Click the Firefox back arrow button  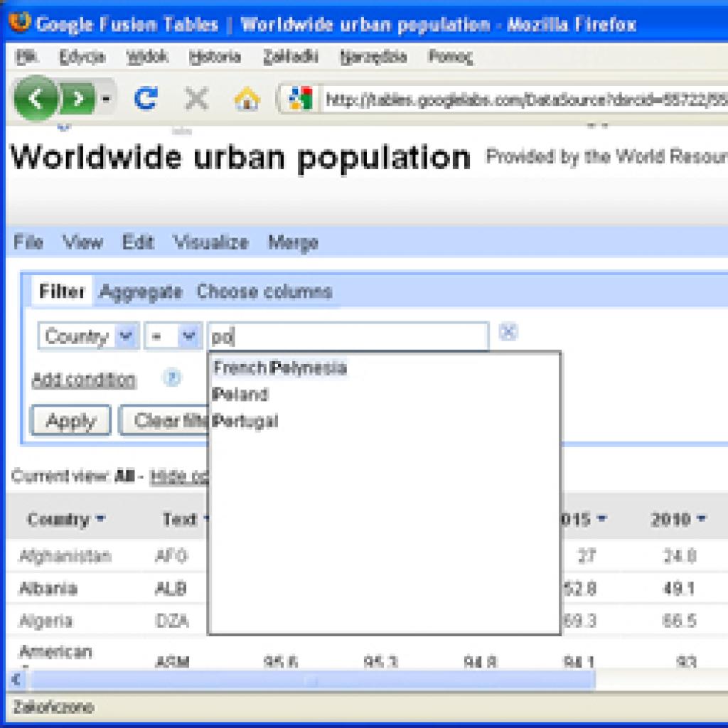[36, 98]
